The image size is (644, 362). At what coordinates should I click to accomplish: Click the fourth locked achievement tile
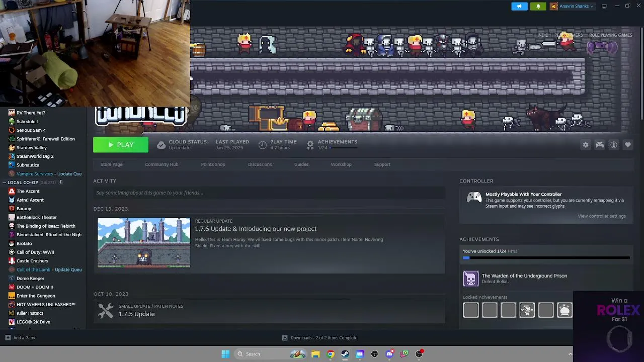[x=527, y=310]
